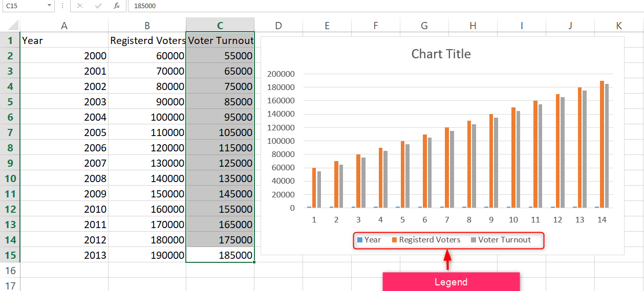Click the 100000 vertical axis label
The height and width of the screenshot is (291, 644).
[x=281, y=141]
